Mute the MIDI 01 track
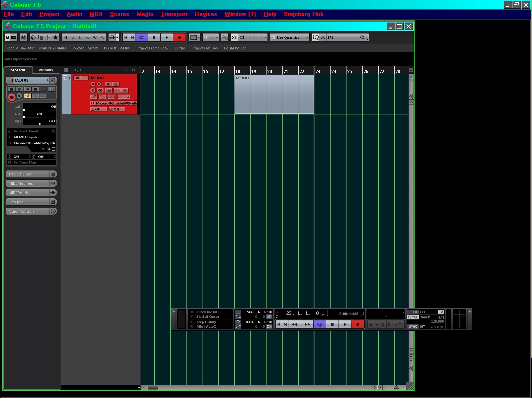 77,78
